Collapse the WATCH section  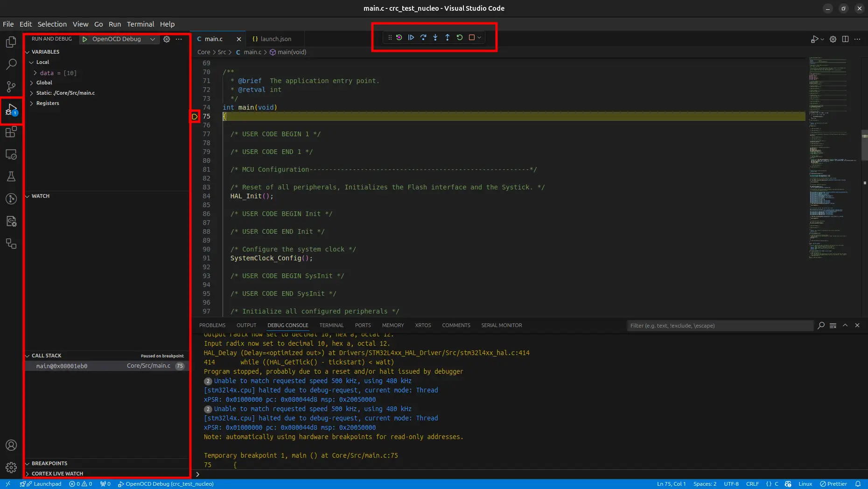[27, 196]
